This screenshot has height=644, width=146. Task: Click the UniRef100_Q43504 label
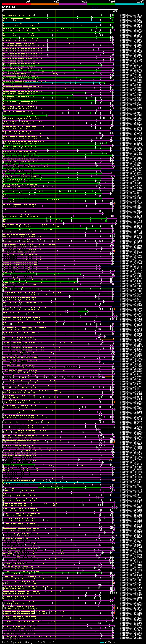click(x=131, y=246)
